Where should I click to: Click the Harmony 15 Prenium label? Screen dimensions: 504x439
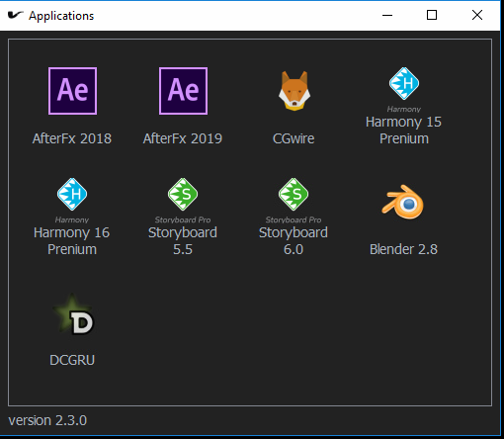(404, 131)
